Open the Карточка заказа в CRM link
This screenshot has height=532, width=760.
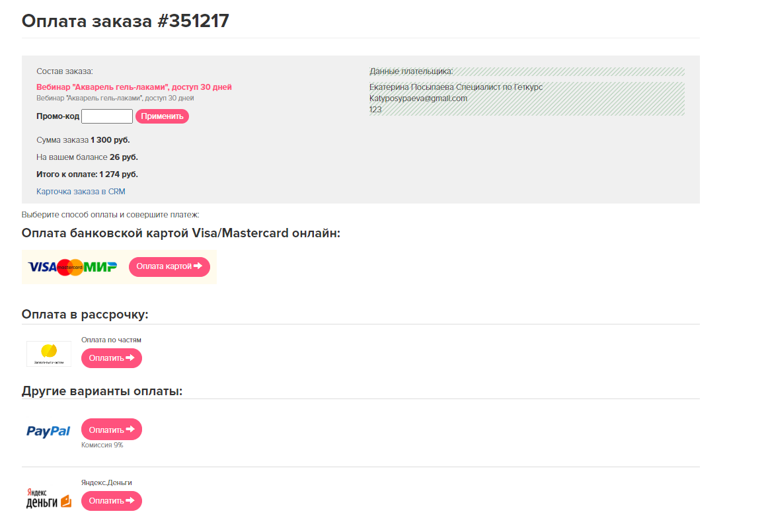click(x=81, y=192)
